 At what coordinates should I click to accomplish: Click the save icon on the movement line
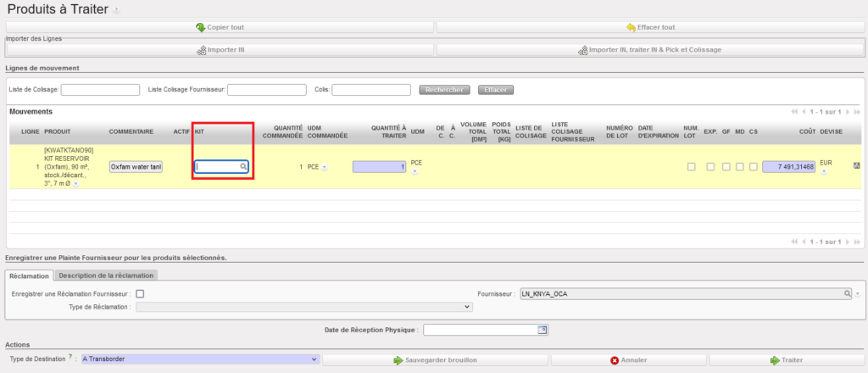click(x=856, y=166)
